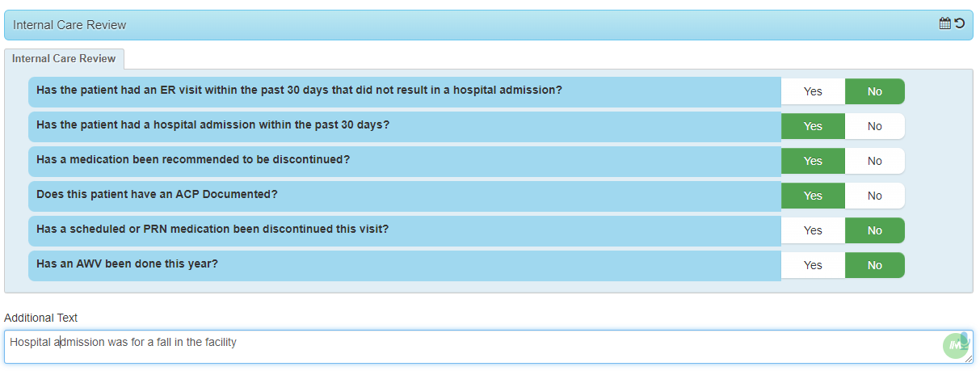The image size is (980, 371).
Task: Click the reset arrow icon in header
Action: point(960,24)
